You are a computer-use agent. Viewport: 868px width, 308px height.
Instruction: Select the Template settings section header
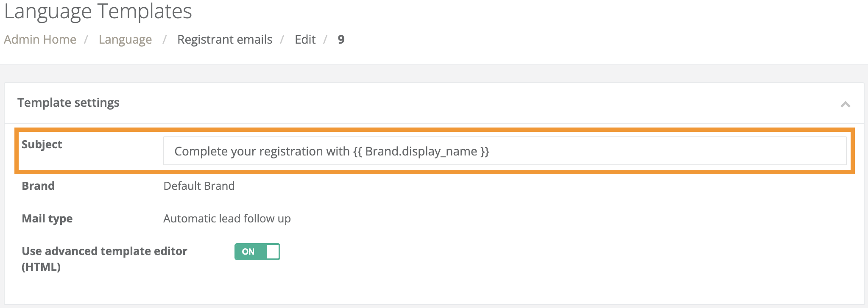pos(68,103)
